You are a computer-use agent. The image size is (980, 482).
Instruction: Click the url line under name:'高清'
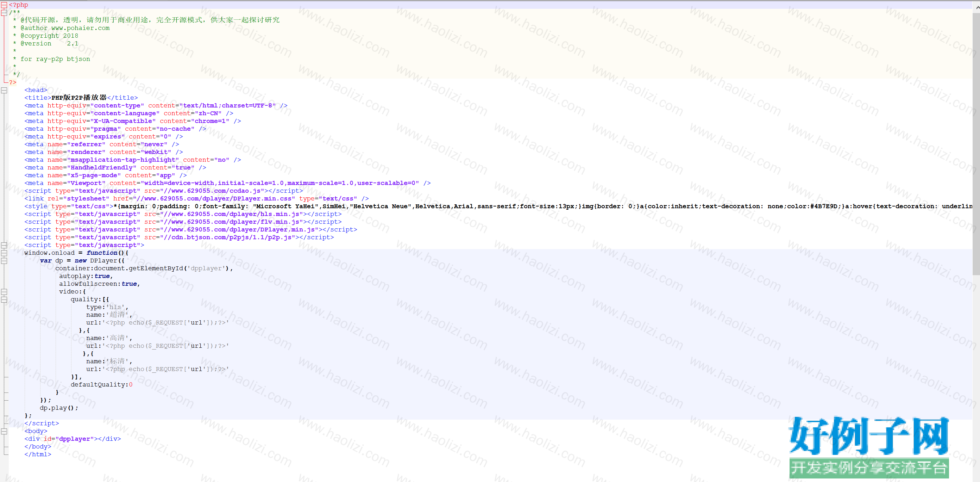[157, 346]
